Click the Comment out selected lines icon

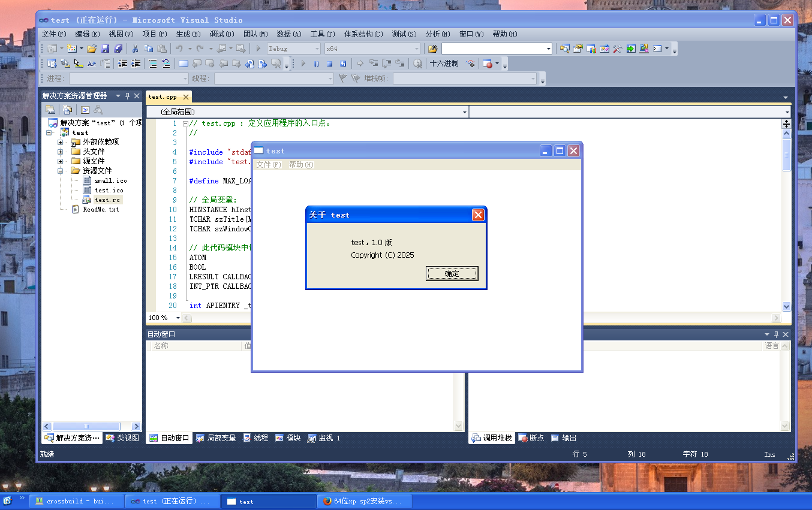point(153,64)
